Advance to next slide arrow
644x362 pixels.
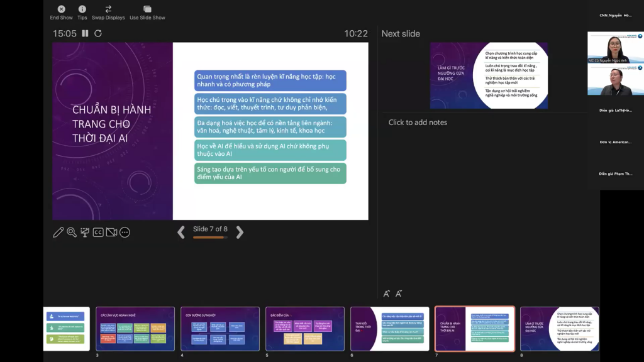[x=240, y=232]
